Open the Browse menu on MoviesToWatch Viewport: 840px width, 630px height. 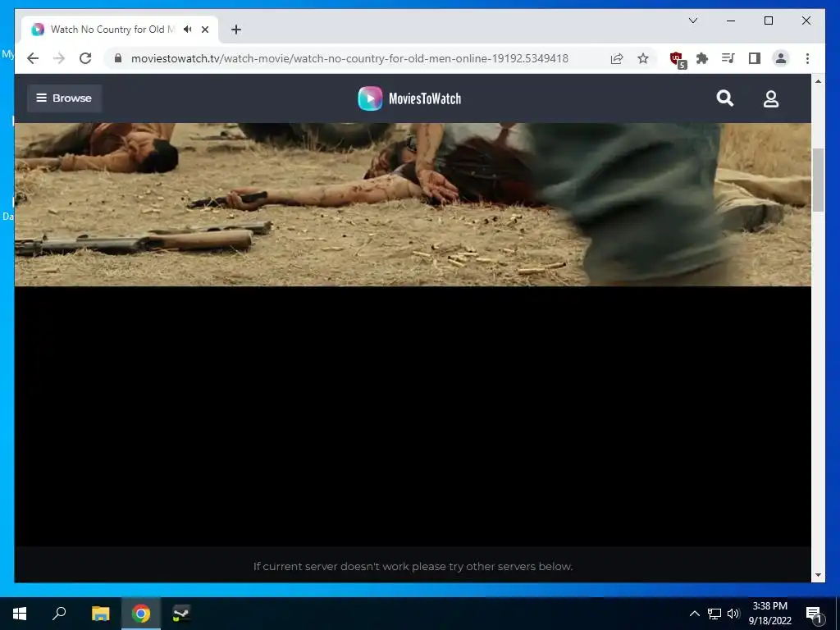click(x=64, y=98)
